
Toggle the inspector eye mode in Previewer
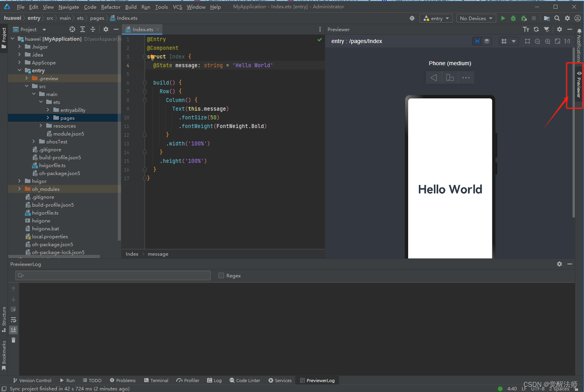pyautogui.click(x=477, y=41)
